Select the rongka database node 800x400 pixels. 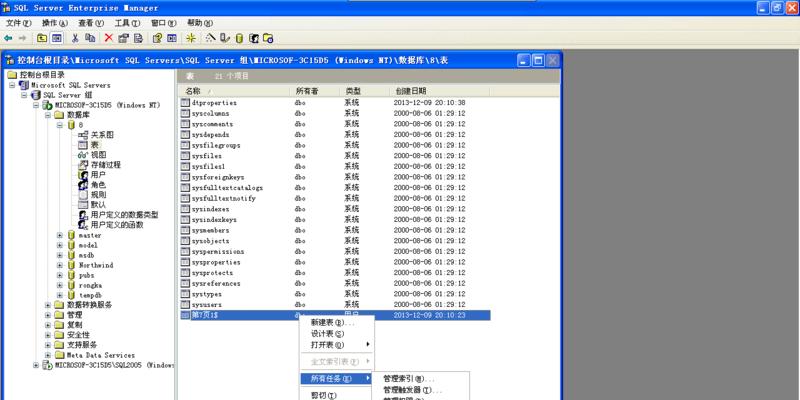90,285
